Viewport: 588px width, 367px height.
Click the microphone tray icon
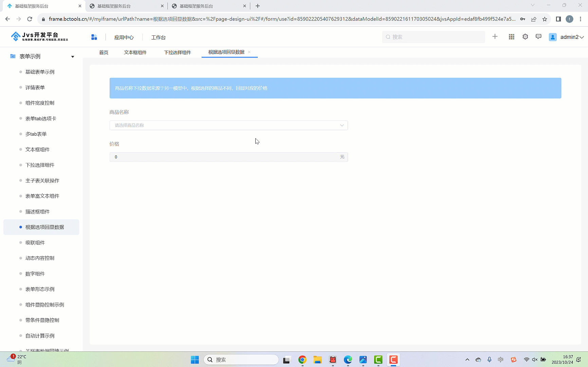click(x=489, y=360)
